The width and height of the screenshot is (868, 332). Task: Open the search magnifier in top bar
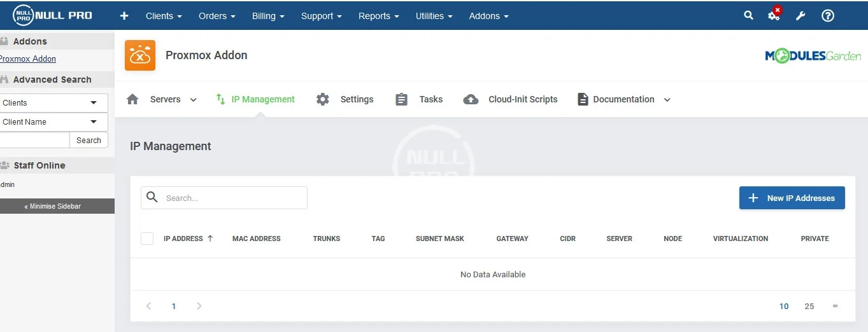[748, 16]
